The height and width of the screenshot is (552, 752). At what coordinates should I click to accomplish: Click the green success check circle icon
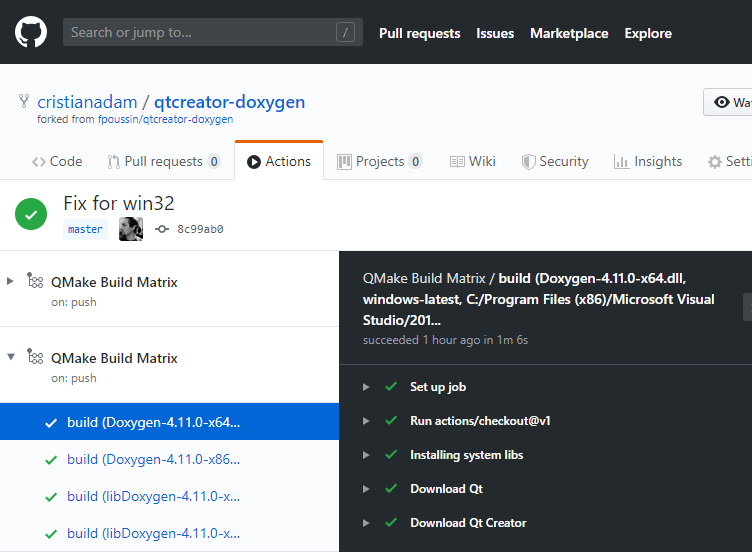click(31, 214)
